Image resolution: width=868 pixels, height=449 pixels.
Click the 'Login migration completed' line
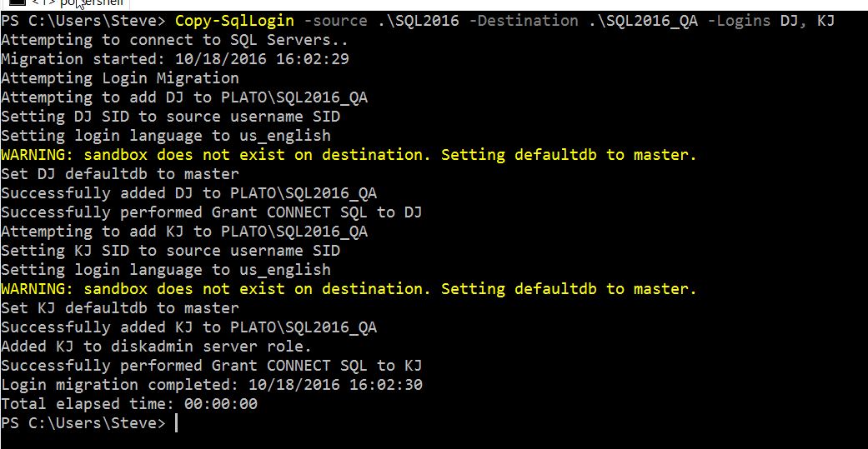tap(212, 385)
